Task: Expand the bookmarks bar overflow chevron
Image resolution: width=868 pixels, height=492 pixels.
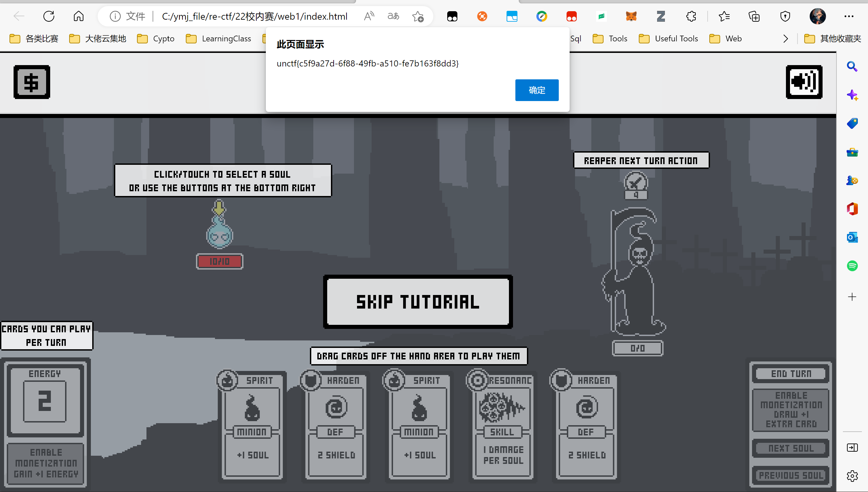Action: (x=786, y=39)
